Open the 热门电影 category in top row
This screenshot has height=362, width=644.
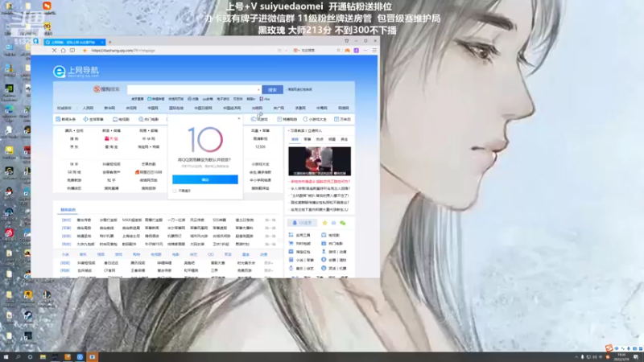pyautogui.click(x=149, y=119)
